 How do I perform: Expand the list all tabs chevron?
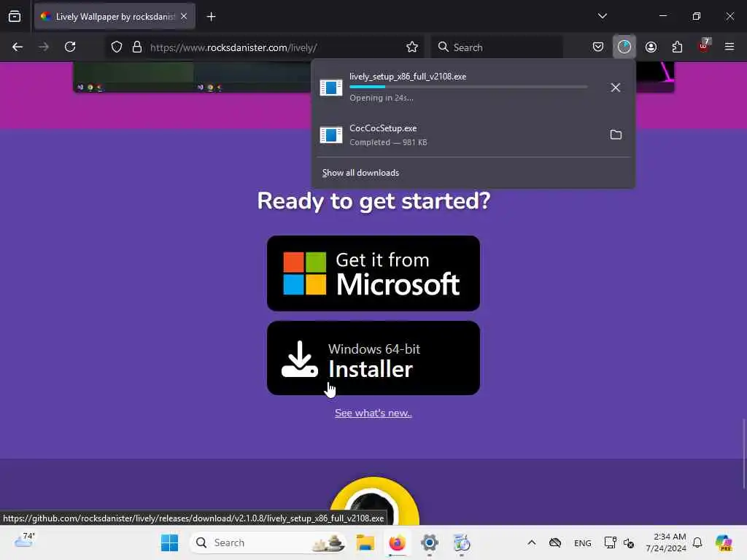click(x=602, y=16)
